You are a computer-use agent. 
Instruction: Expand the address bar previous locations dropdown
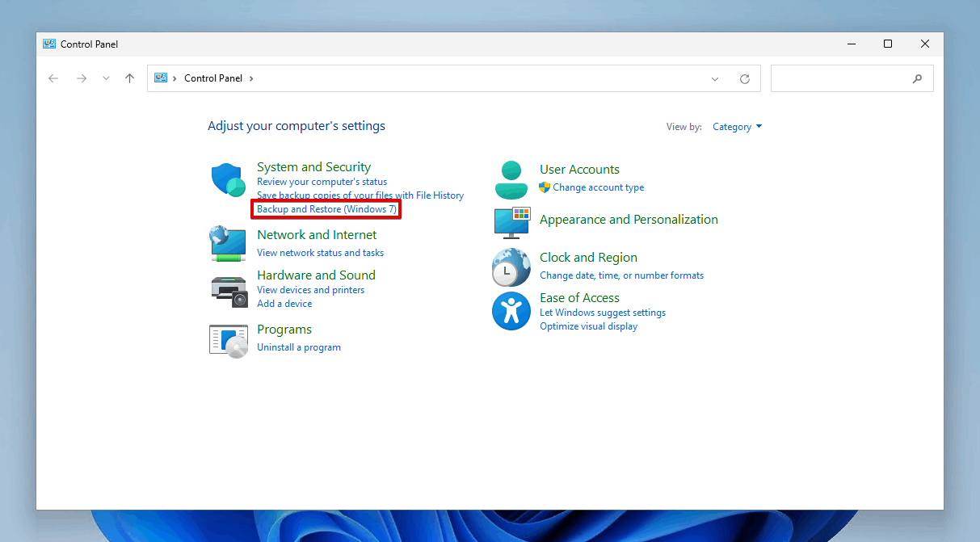pyautogui.click(x=715, y=78)
